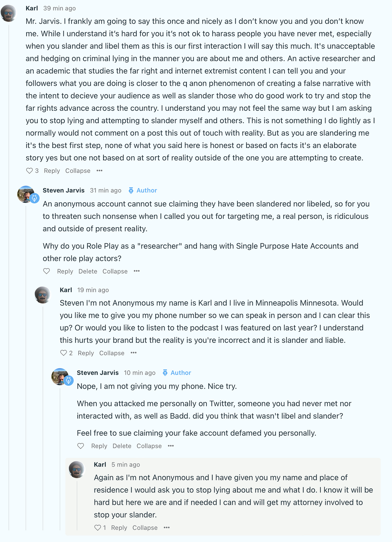Screen dimensions: 392x542
Task: Open more options on Karl's first comment
Action: coord(99,171)
